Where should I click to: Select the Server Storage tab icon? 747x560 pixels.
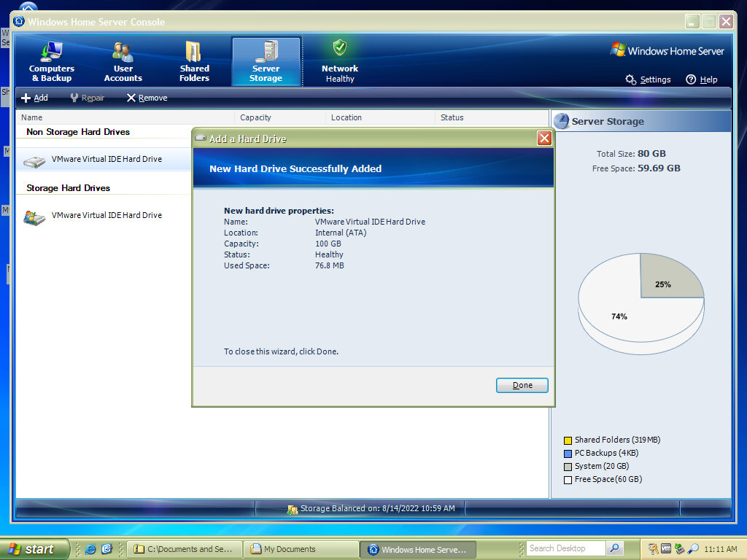(266, 52)
